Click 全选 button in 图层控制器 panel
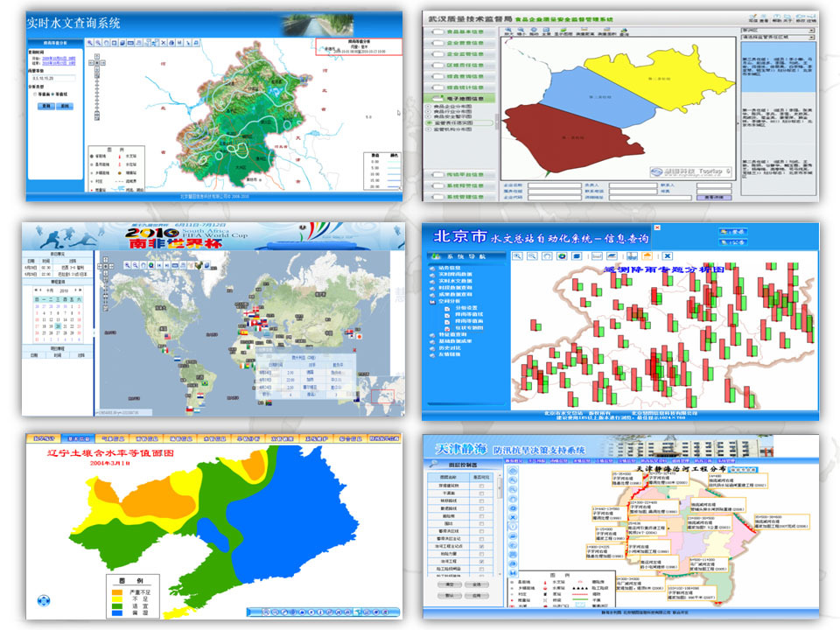The image size is (840, 630). (x=477, y=584)
